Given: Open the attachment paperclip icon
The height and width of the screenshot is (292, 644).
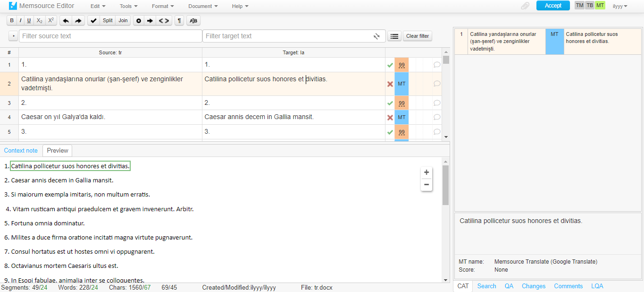Looking at the screenshot, I should click(x=525, y=6).
